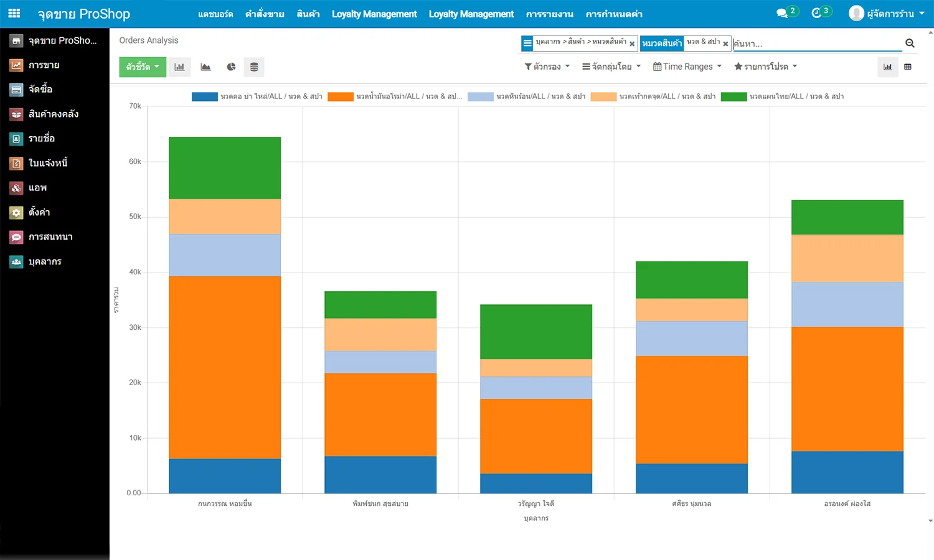The image size is (934, 560).
Task: Click the green นวดแผนไทย legend swatch
Action: [x=734, y=96]
